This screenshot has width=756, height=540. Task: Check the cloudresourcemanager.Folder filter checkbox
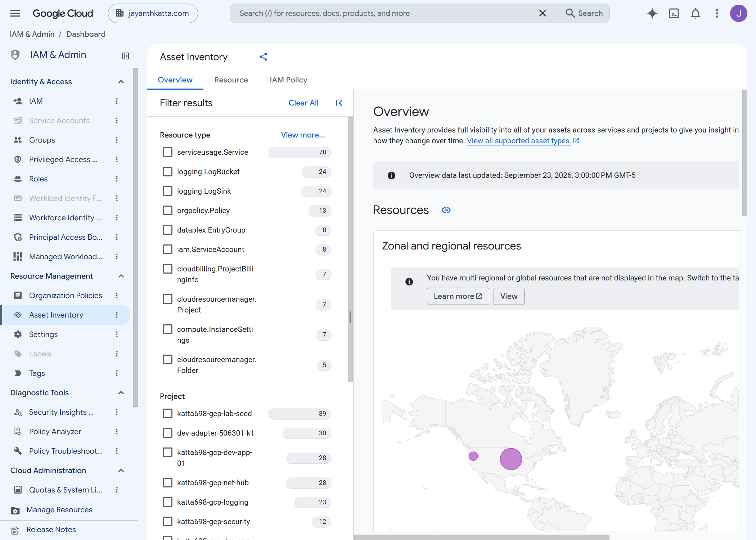click(167, 360)
